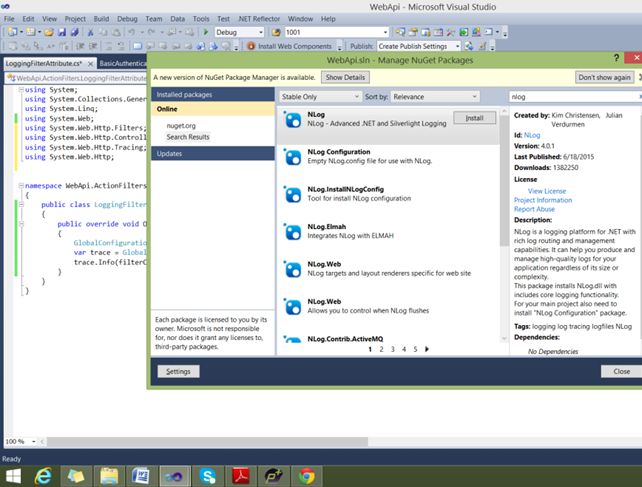642x487 pixels.
Task: Collapse the using directives code region
Action: (20, 89)
